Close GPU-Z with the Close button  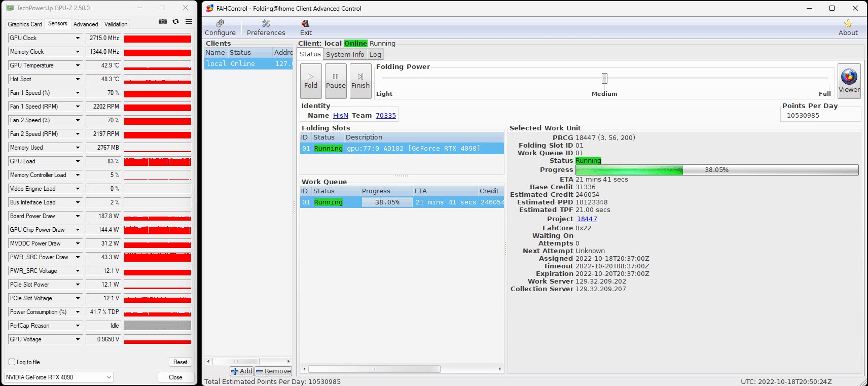[x=175, y=377]
